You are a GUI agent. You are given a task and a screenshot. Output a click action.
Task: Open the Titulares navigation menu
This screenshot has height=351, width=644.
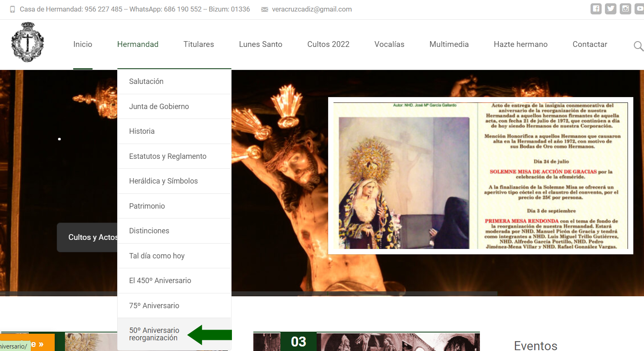coord(199,44)
